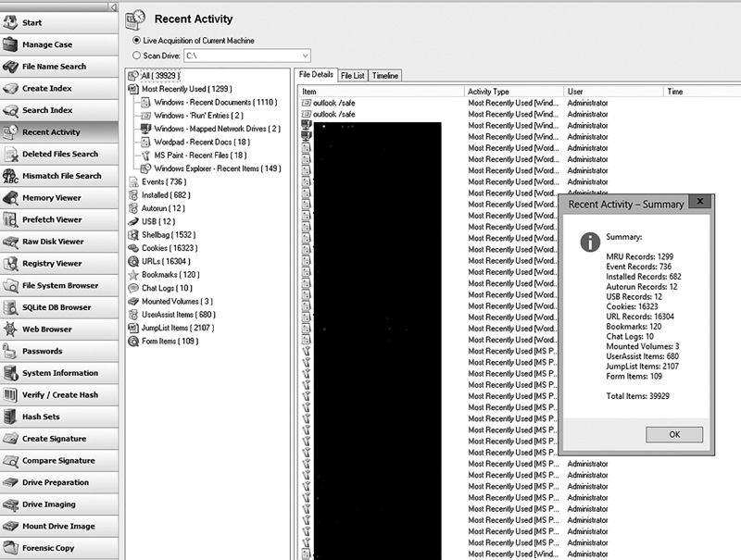Image resolution: width=741 pixels, height=560 pixels.
Task: Select All ( 39929 ) tree node
Action: click(160, 76)
